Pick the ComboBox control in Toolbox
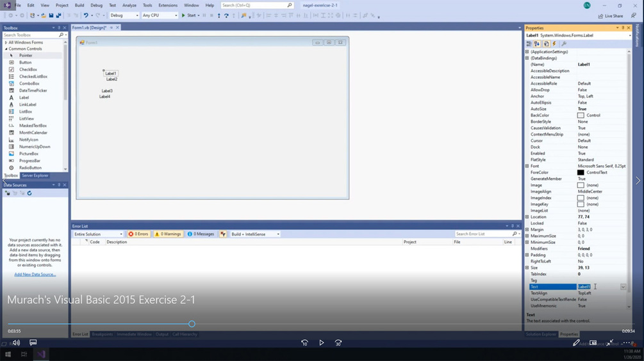 click(x=29, y=83)
